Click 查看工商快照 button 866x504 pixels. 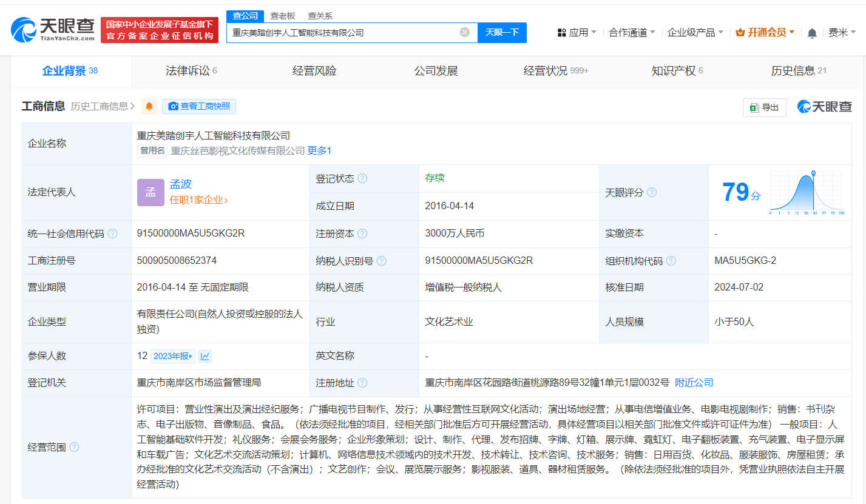199,106
